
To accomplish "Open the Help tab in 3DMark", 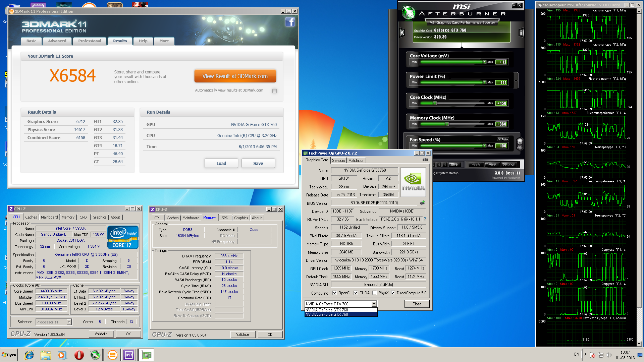I will point(143,41).
